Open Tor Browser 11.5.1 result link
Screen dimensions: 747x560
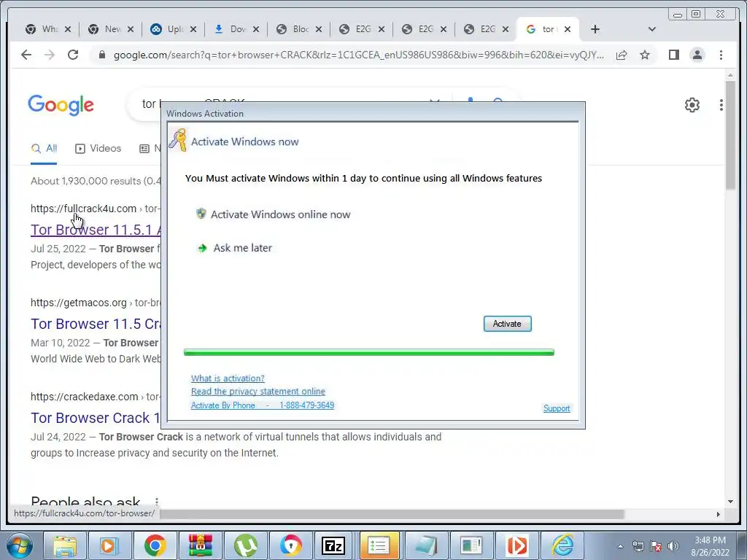tap(96, 230)
